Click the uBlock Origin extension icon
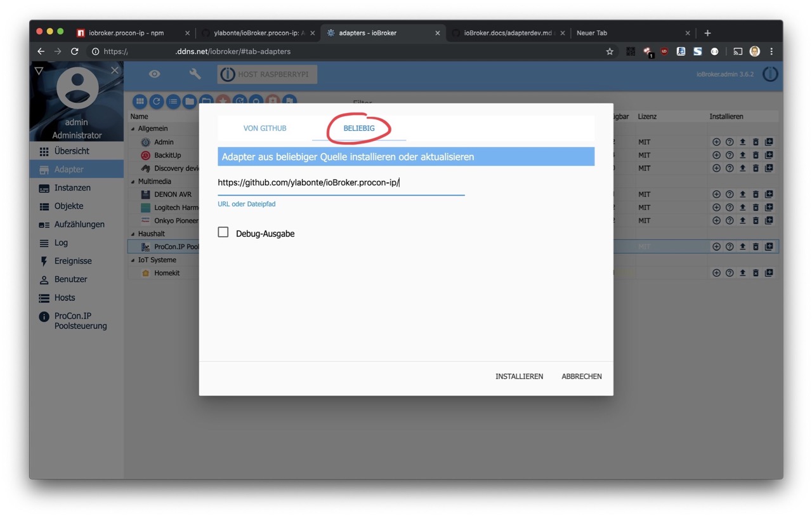The image size is (812, 518). coord(664,51)
